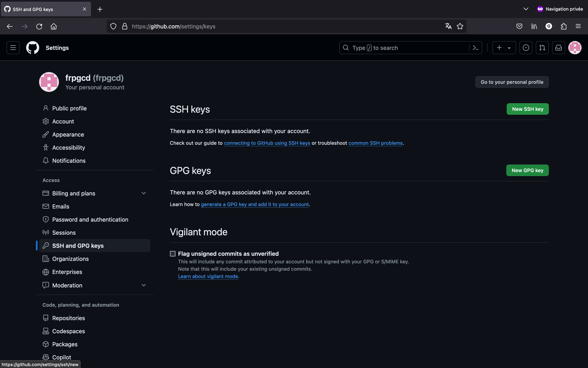Open connecting to GitHub using SSH keys link

(267, 143)
